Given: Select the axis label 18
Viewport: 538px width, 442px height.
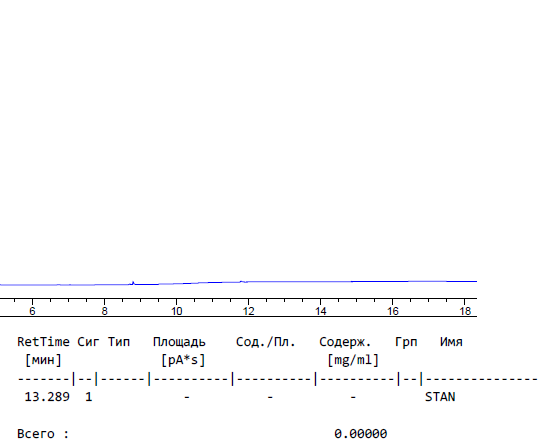Looking at the screenshot, I should (x=465, y=311).
